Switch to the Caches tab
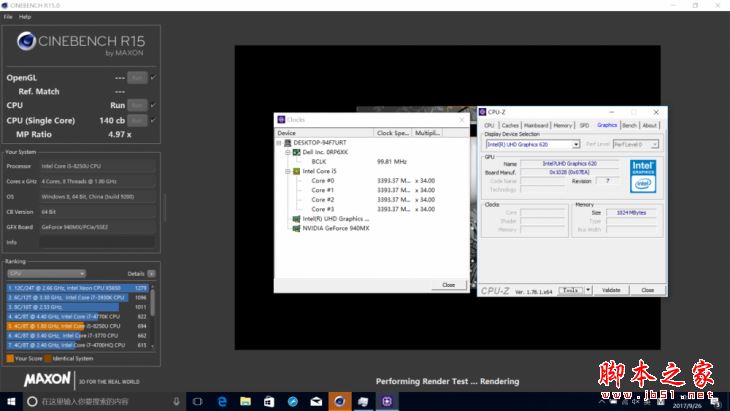Screen dimensions: 730x411 (x=510, y=125)
